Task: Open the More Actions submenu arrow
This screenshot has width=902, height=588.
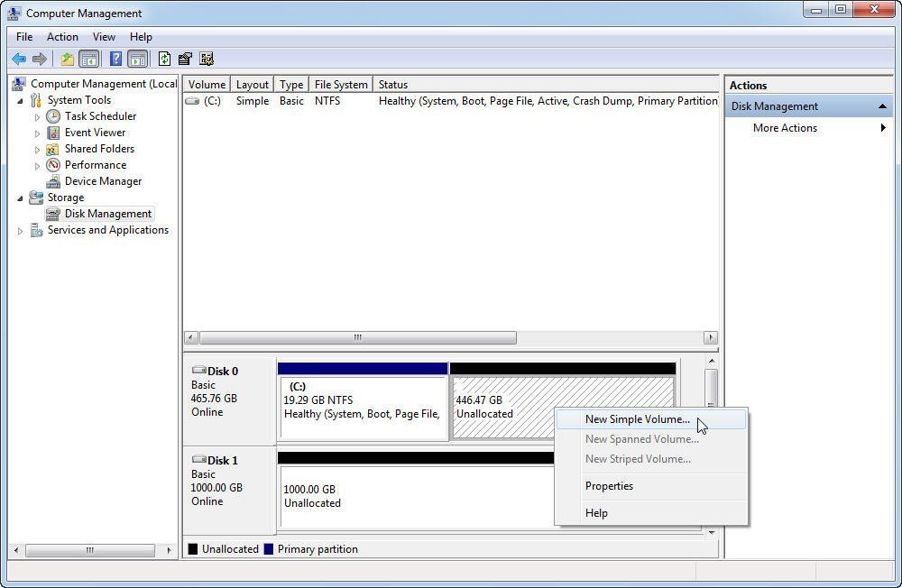Action: coord(883,128)
